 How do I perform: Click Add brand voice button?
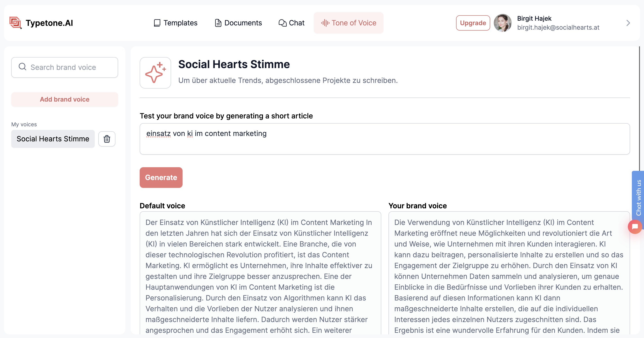coord(64,99)
